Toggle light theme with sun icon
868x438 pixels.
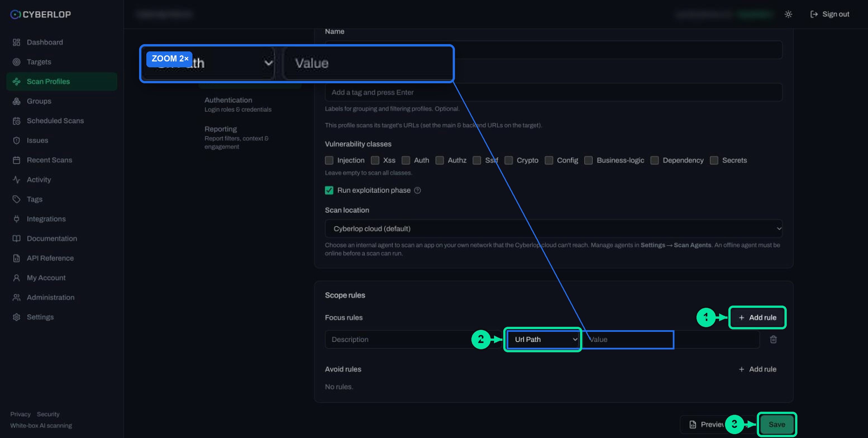[x=788, y=14]
